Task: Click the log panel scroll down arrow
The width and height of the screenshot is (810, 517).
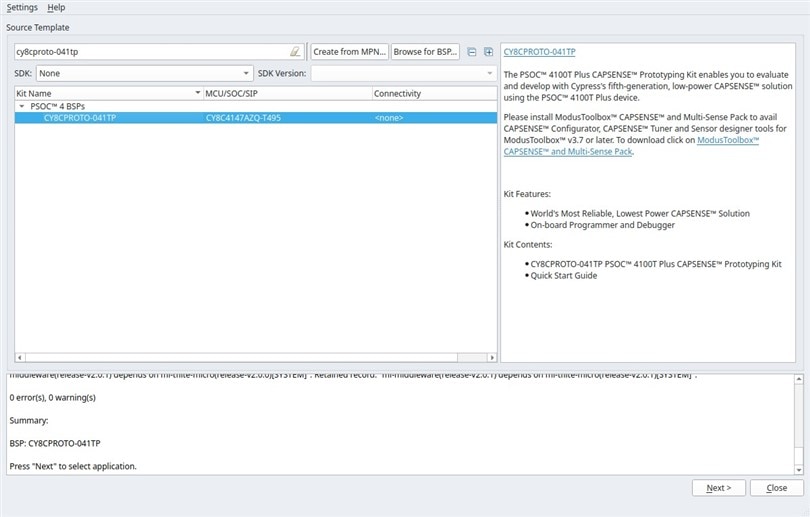Action: [x=799, y=470]
